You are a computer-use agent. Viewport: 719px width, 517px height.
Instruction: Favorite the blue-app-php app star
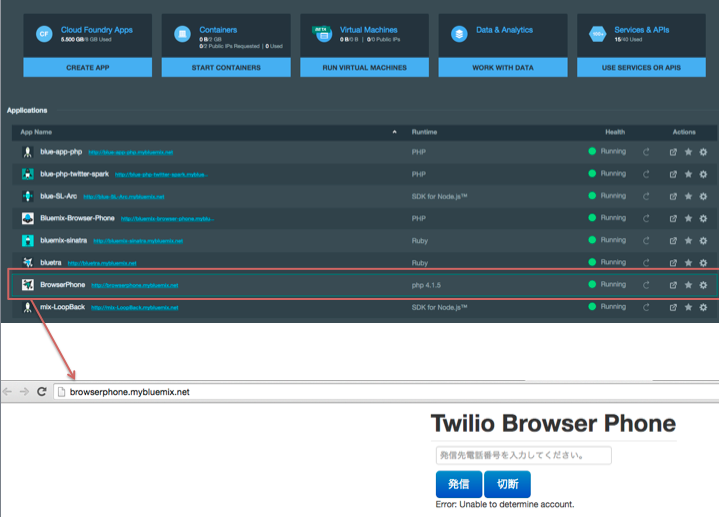[688, 152]
